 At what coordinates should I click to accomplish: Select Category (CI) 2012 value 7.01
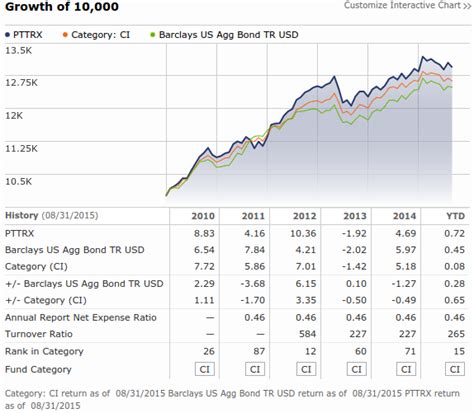(x=305, y=267)
